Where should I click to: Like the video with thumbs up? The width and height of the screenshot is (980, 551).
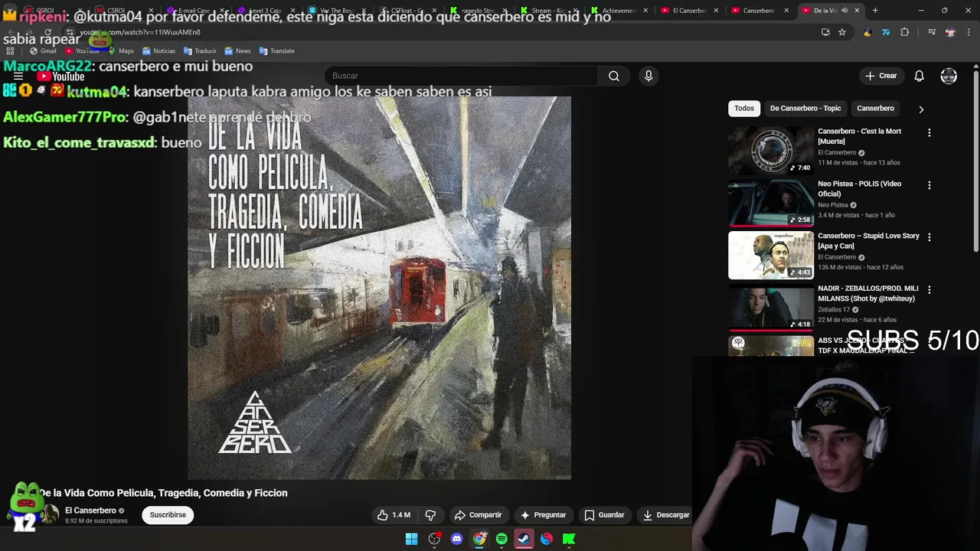pyautogui.click(x=394, y=515)
